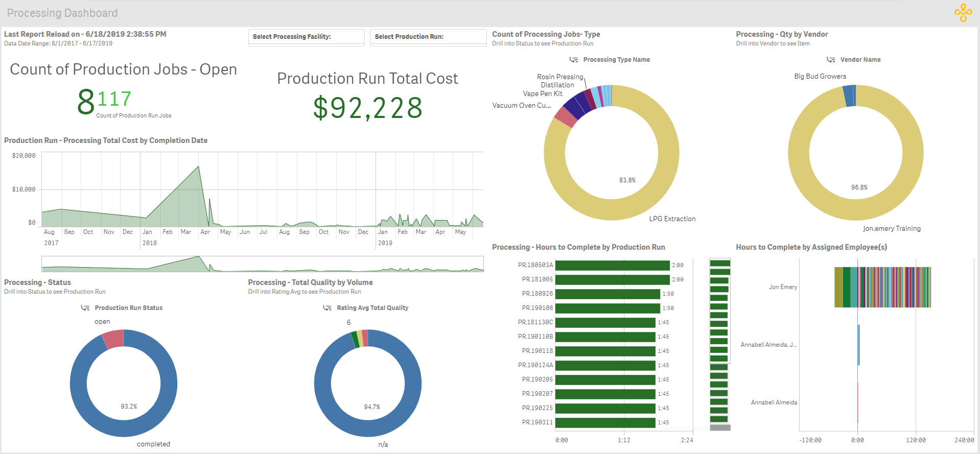Select Jon Emery stacked bar
This screenshot has height=454, width=980.
click(882, 288)
